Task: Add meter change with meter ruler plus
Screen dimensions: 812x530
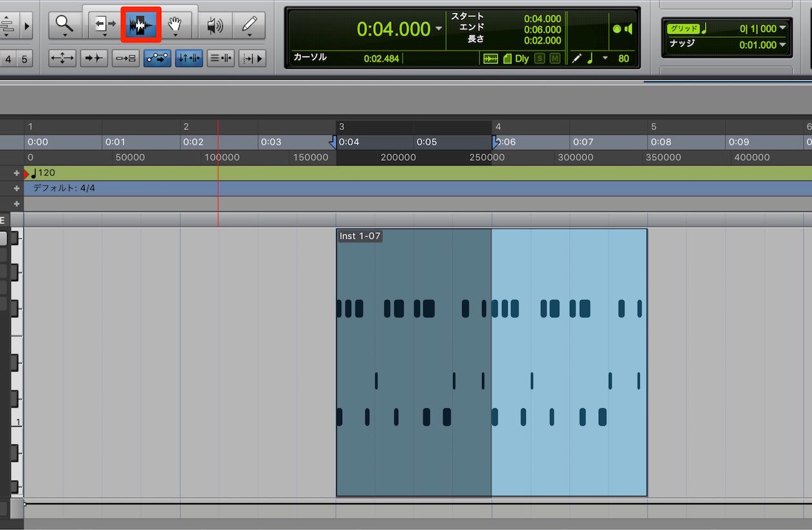Action: pyautogui.click(x=17, y=189)
